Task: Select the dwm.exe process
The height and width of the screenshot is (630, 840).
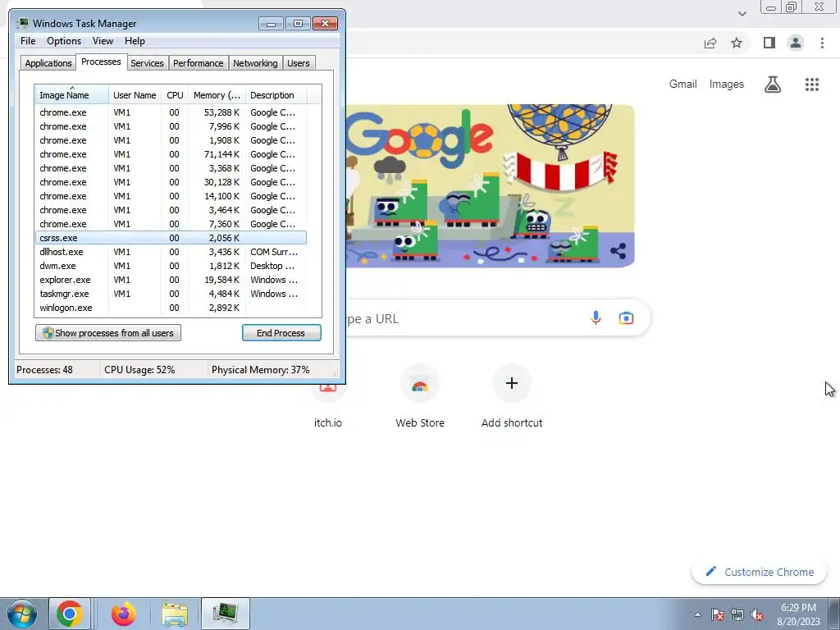Action: [171, 266]
